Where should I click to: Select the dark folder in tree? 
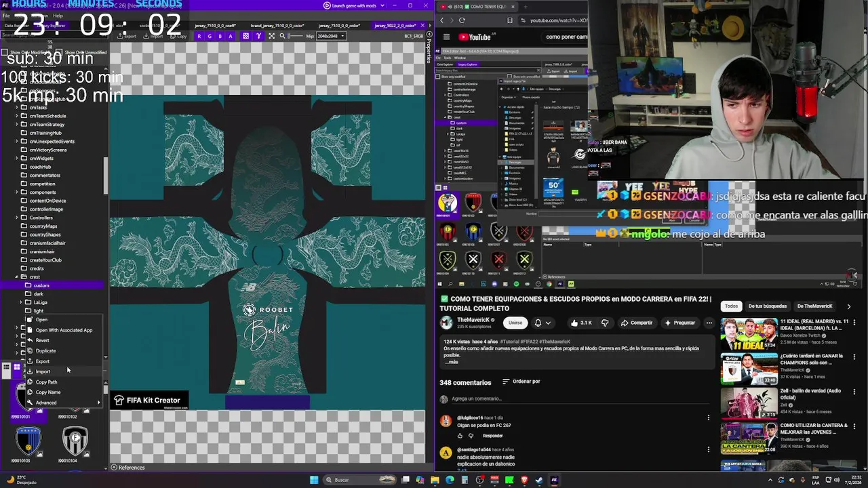[39, 294]
